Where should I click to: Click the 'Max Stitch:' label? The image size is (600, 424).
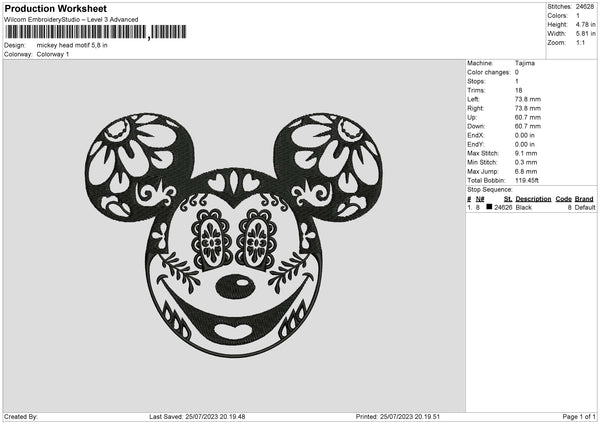pos(483,153)
